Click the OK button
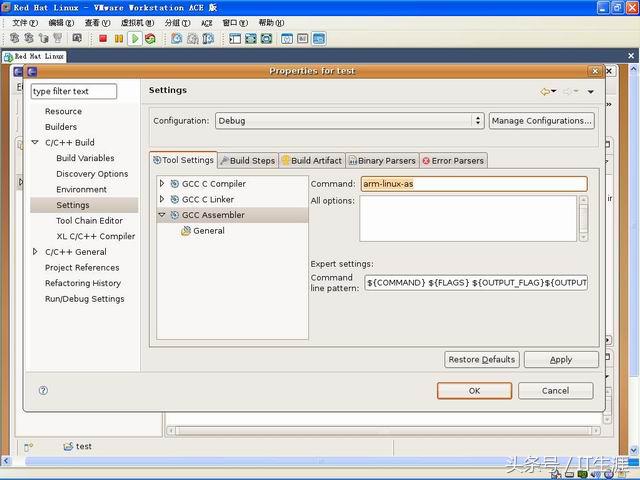 point(474,391)
